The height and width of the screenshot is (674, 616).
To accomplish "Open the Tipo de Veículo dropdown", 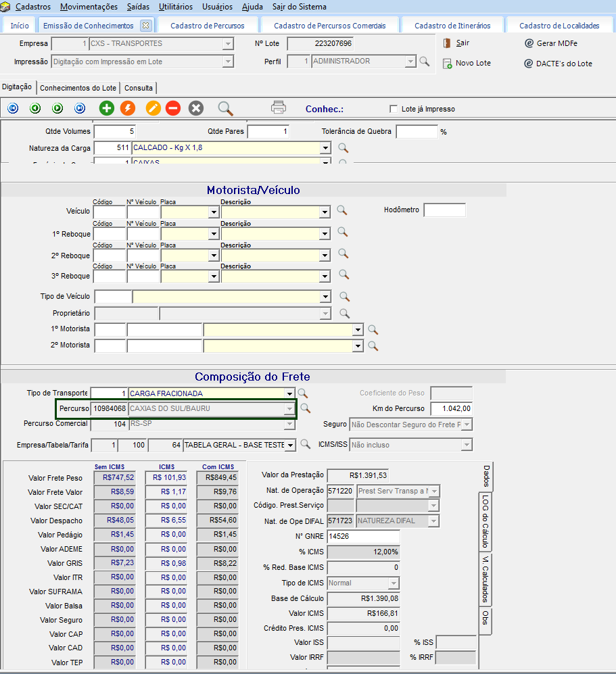I will [x=325, y=297].
